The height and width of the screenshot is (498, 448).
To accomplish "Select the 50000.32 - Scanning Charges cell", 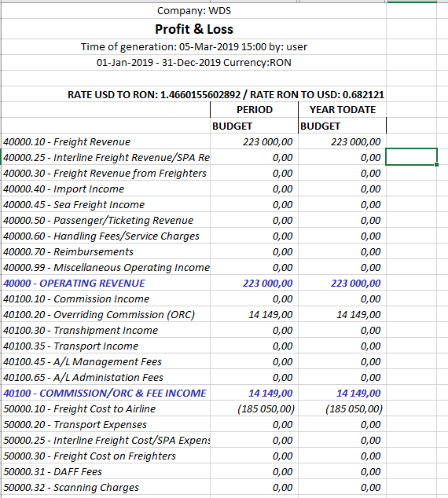I will [x=105, y=488].
